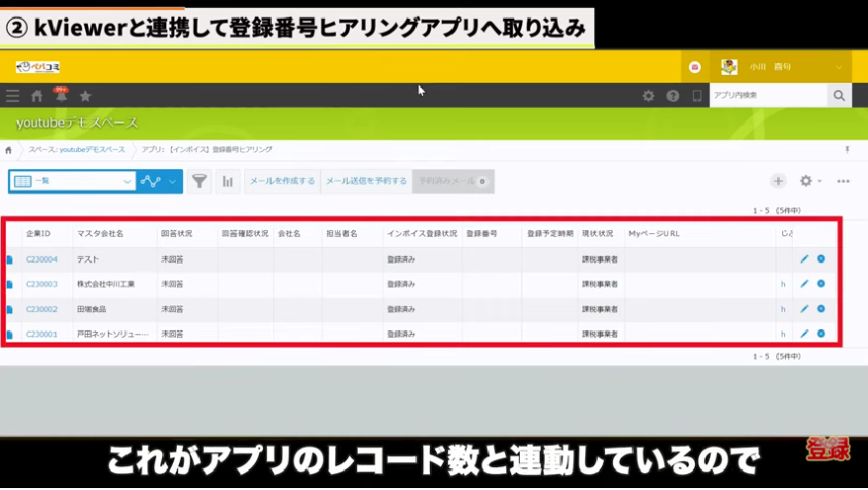This screenshot has width=868, height=490.
Task: Click the search magnifier button
Action: pyautogui.click(x=839, y=95)
